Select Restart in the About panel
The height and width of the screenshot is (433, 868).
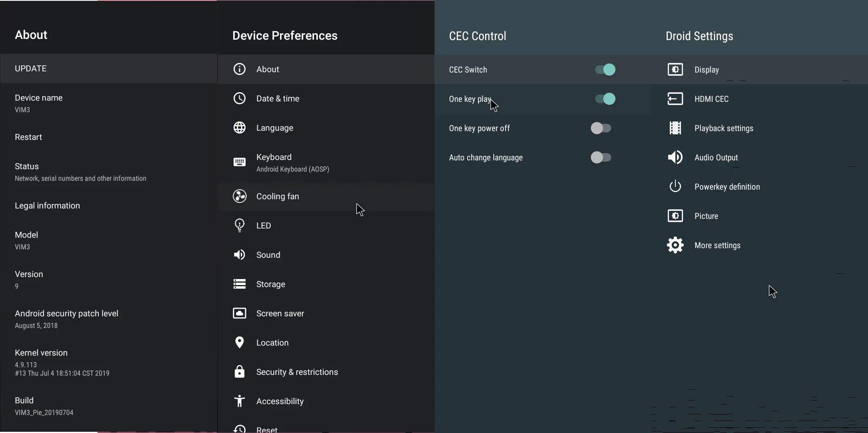[28, 137]
